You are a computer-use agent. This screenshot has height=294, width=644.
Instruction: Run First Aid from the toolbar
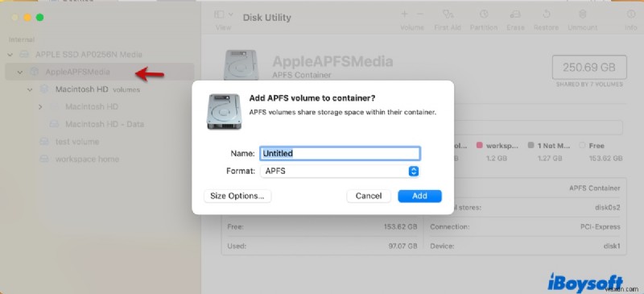pos(448,14)
